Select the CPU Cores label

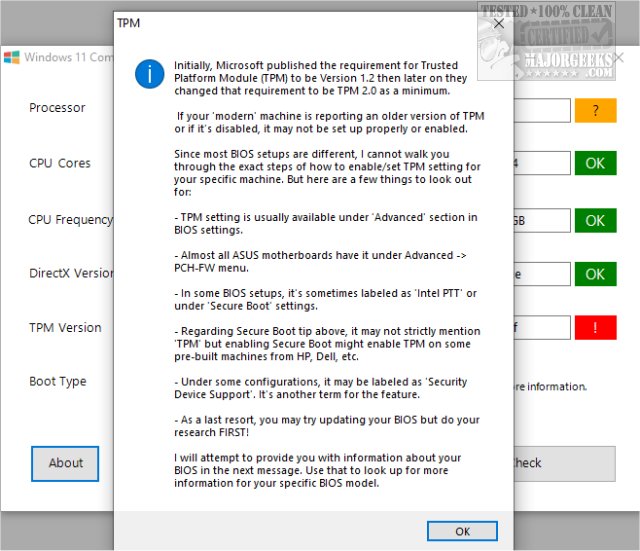point(60,163)
